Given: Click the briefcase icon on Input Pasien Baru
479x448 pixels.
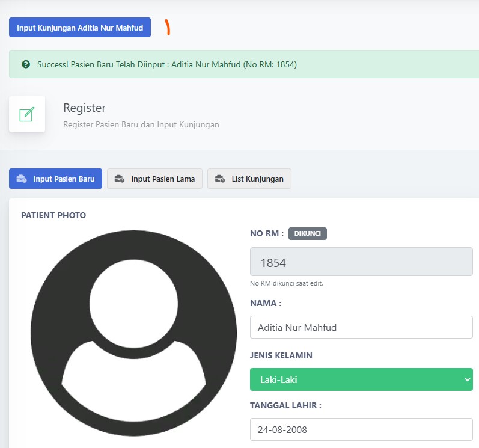Looking at the screenshot, I should (x=22, y=179).
